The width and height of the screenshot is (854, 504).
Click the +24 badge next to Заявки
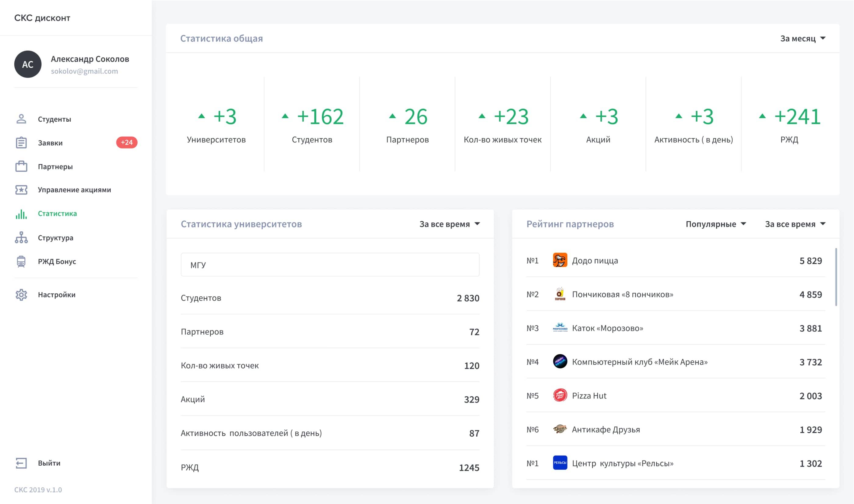click(127, 143)
